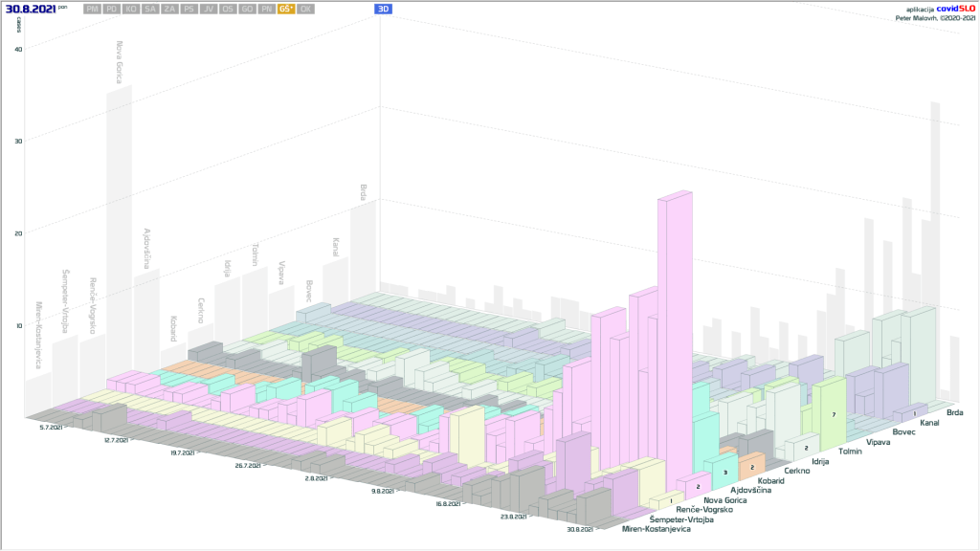Switch to the GO region
The width and height of the screenshot is (980, 551).
click(x=247, y=9)
